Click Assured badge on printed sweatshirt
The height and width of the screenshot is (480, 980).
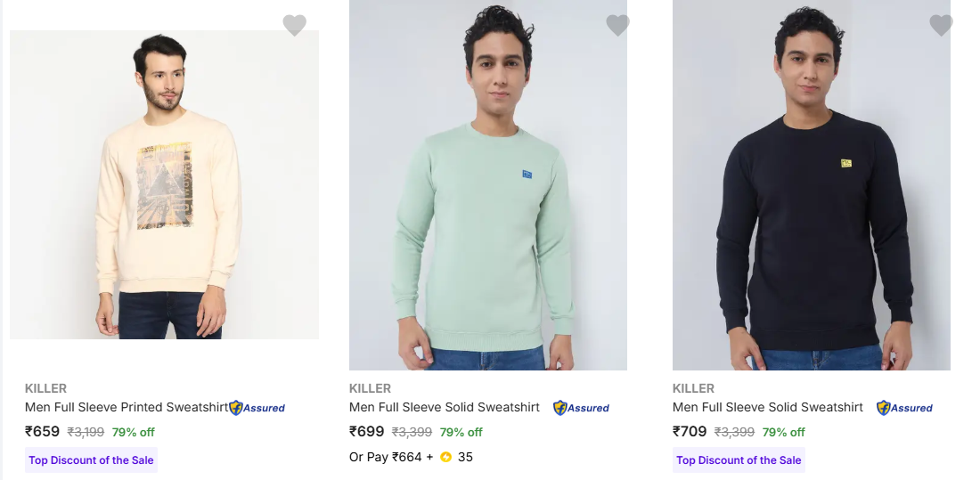point(257,408)
